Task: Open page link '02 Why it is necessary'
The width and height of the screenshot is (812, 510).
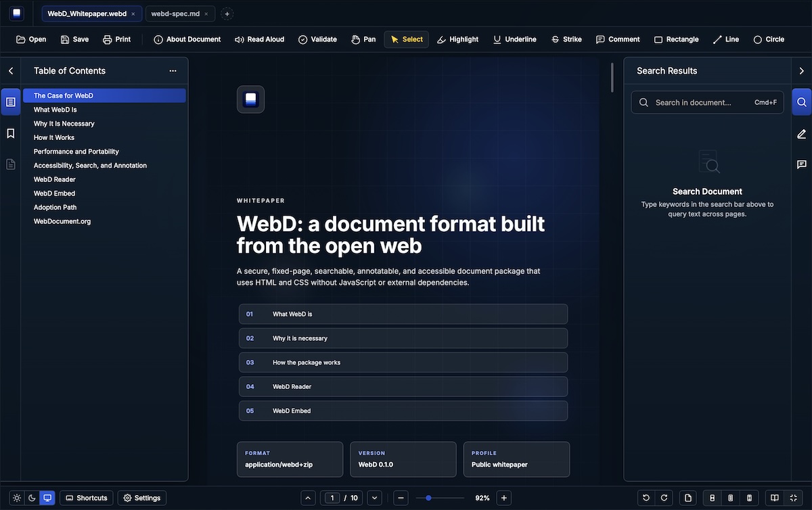Action: pyautogui.click(x=403, y=338)
